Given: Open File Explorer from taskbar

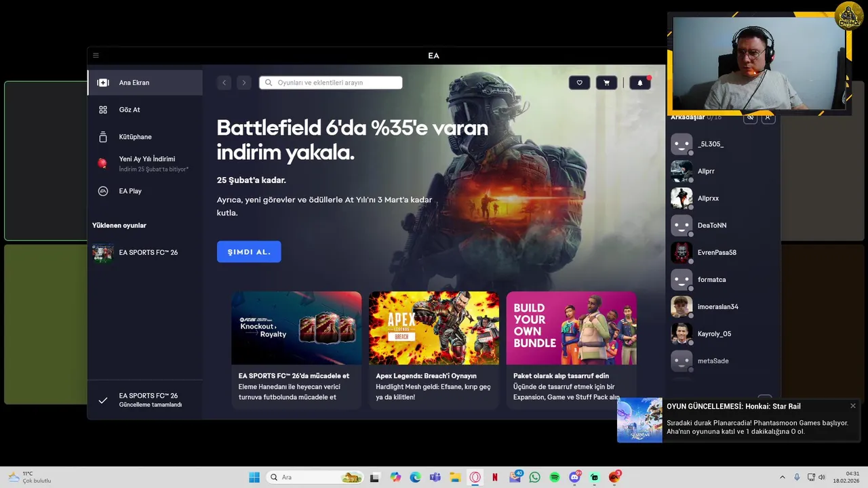Looking at the screenshot, I should click(x=455, y=477).
